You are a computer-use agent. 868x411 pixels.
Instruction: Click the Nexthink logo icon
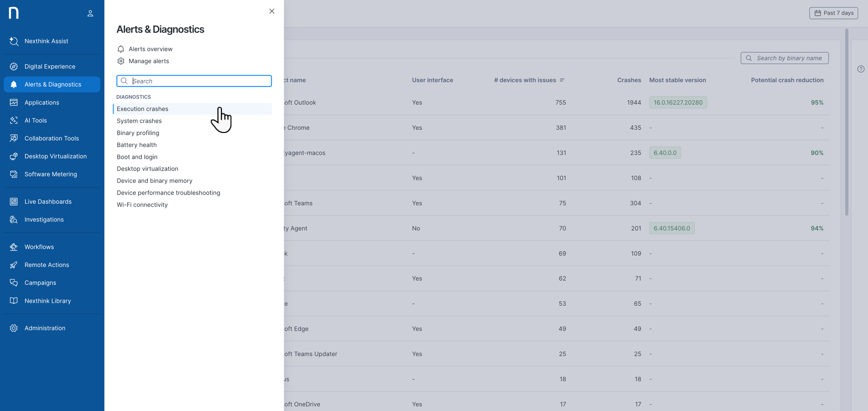pos(14,13)
